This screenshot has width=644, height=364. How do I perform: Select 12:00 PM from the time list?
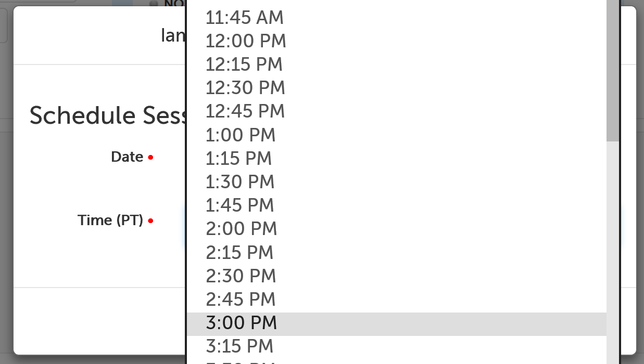[x=246, y=41]
